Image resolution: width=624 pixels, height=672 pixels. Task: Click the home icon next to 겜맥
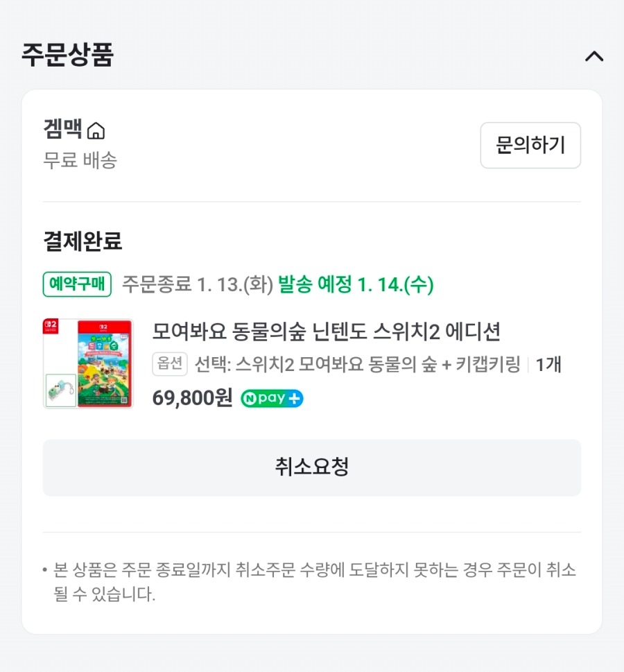tap(96, 130)
